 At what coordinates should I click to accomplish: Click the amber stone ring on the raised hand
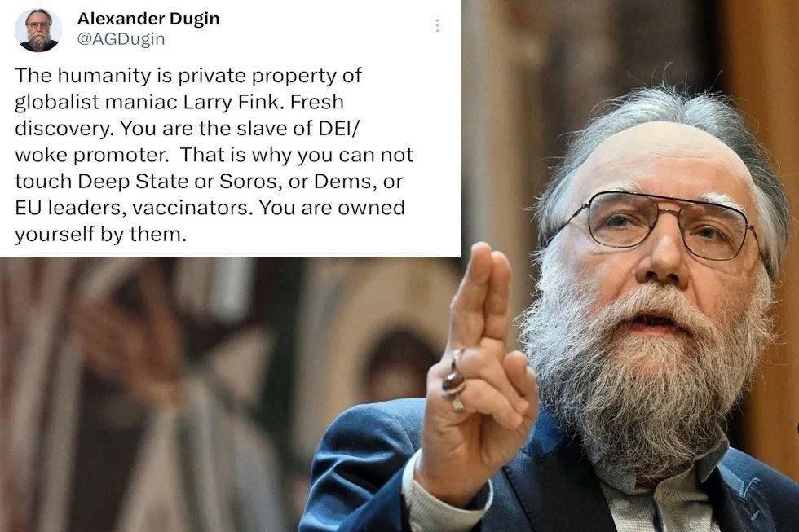tap(453, 380)
